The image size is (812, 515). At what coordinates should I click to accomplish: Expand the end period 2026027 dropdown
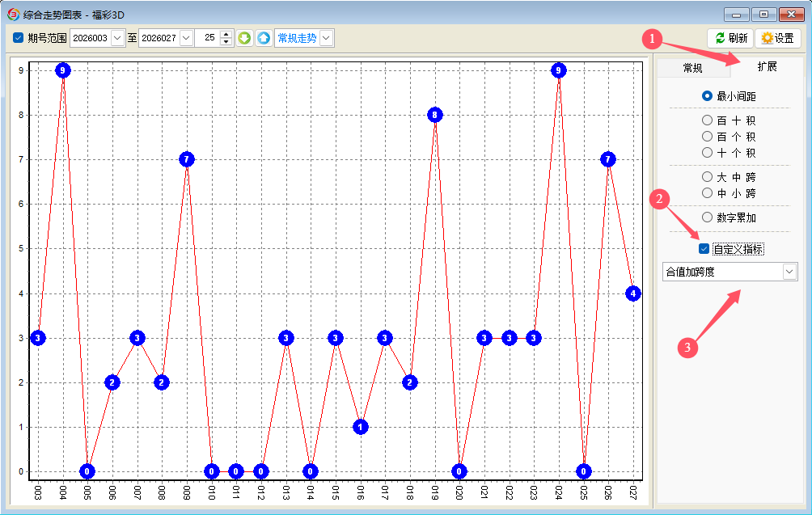point(186,38)
